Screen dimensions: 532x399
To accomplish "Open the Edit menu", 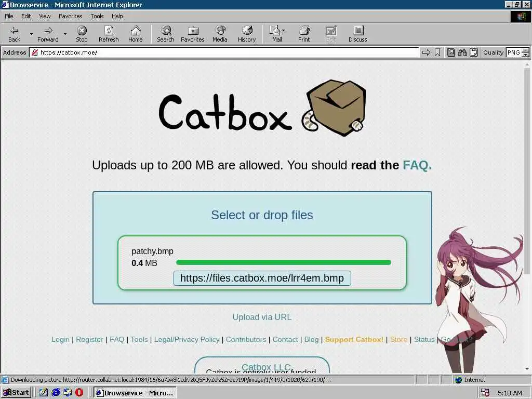I will point(26,16).
